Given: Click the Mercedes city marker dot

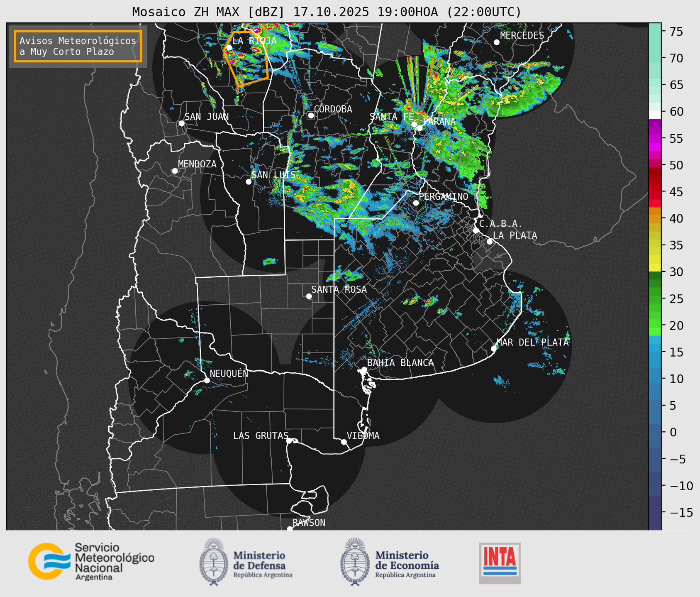Looking at the screenshot, I should click(x=496, y=42).
